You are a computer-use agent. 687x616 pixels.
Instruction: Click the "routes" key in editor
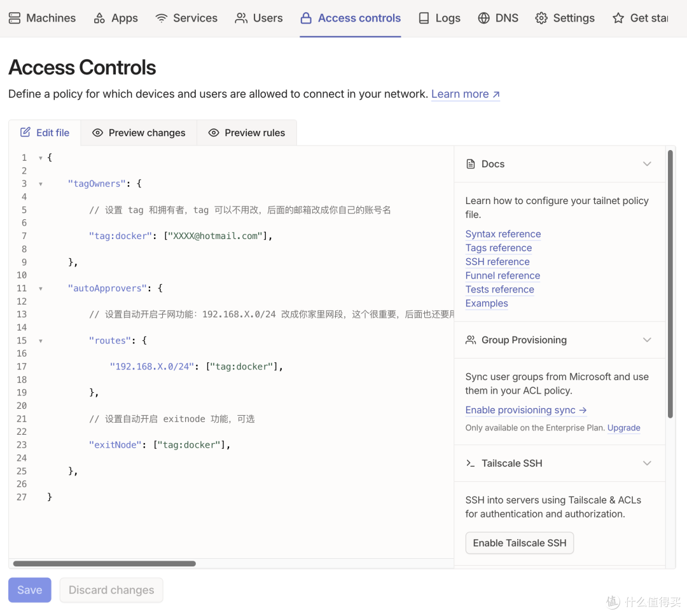tap(110, 340)
